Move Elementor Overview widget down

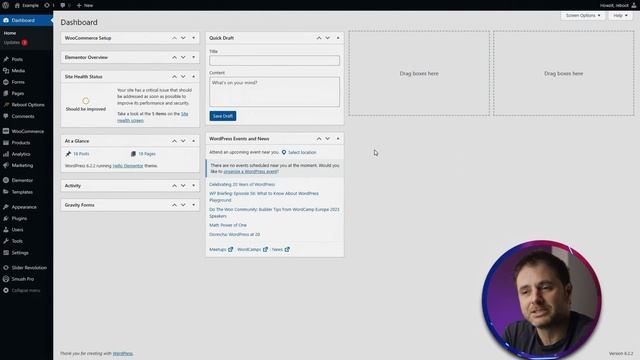point(183,58)
